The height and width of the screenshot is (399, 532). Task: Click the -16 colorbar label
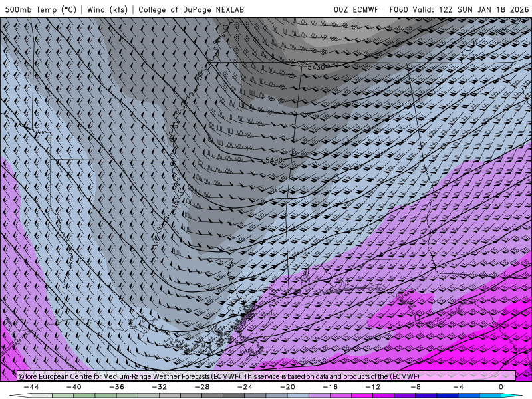point(330,387)
